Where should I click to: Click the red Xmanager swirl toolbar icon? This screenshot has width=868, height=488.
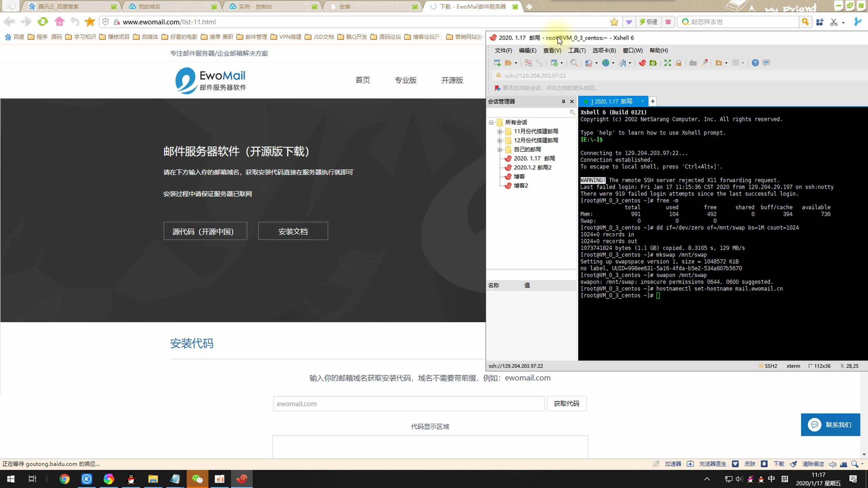642,63
